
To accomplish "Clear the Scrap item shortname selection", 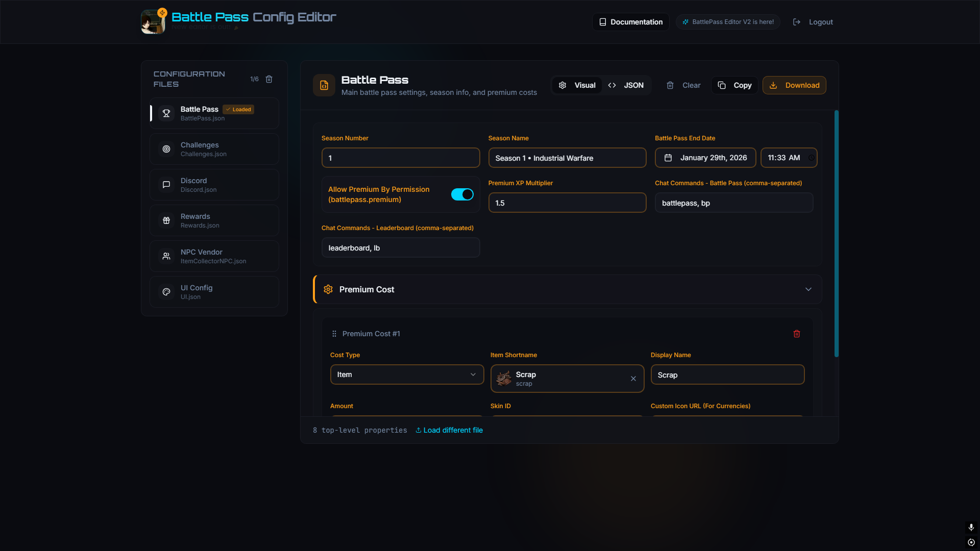I will tap(633, 379).
